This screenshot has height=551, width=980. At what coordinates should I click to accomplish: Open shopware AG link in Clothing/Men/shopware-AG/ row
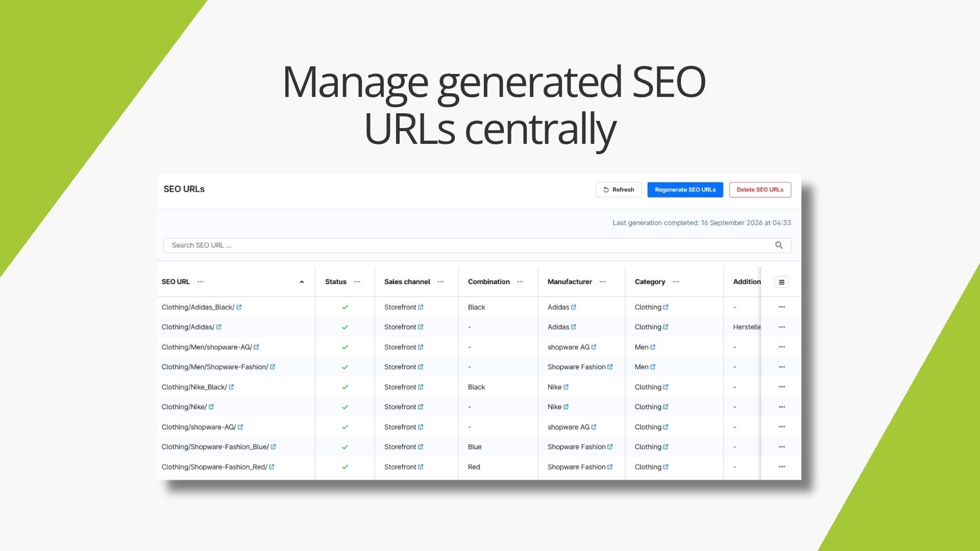[x=572, y=347]
